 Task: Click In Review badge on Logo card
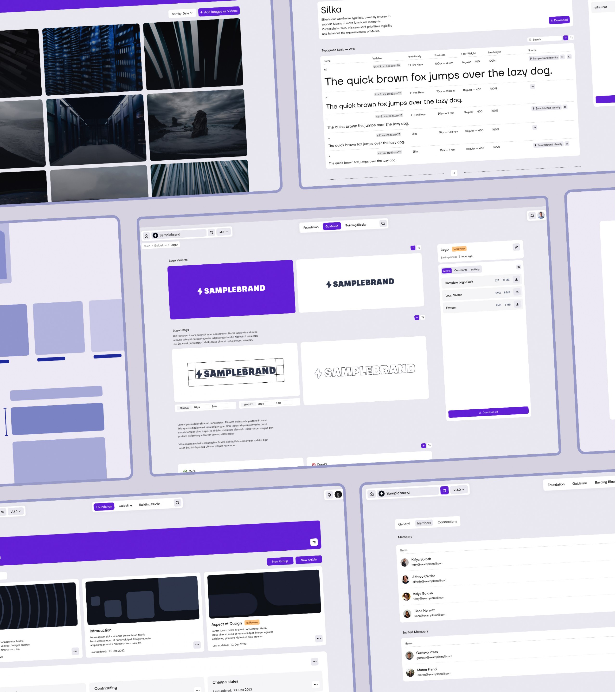click(x=459, y=249)
